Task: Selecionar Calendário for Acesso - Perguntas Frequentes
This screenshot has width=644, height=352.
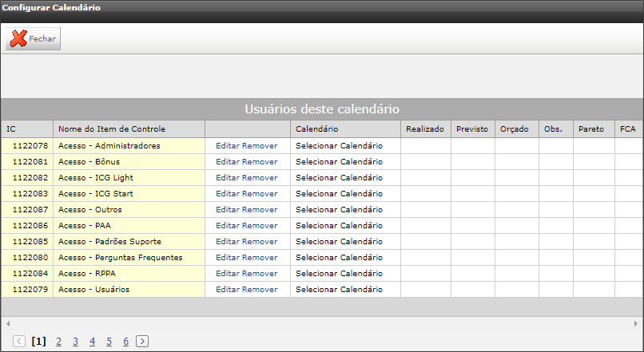Action: pos(340,258)
